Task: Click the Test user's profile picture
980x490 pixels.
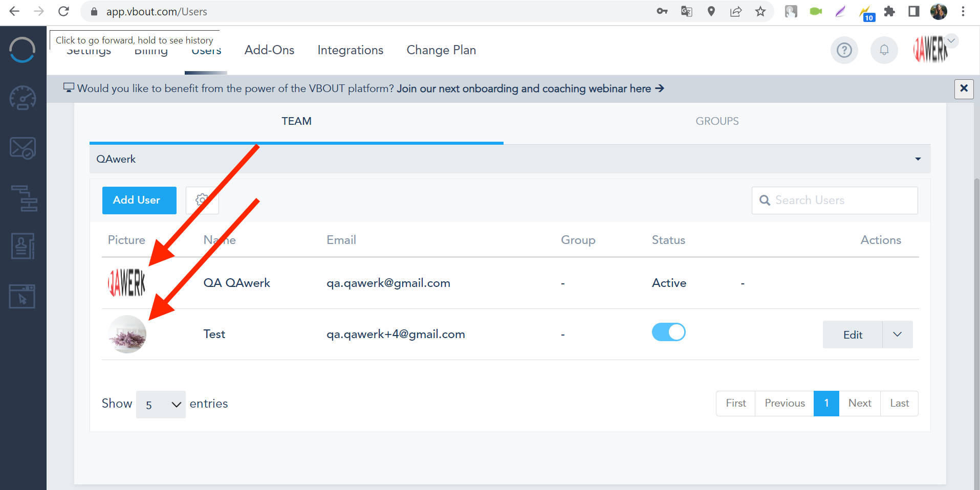Action: tap(127, 334)
